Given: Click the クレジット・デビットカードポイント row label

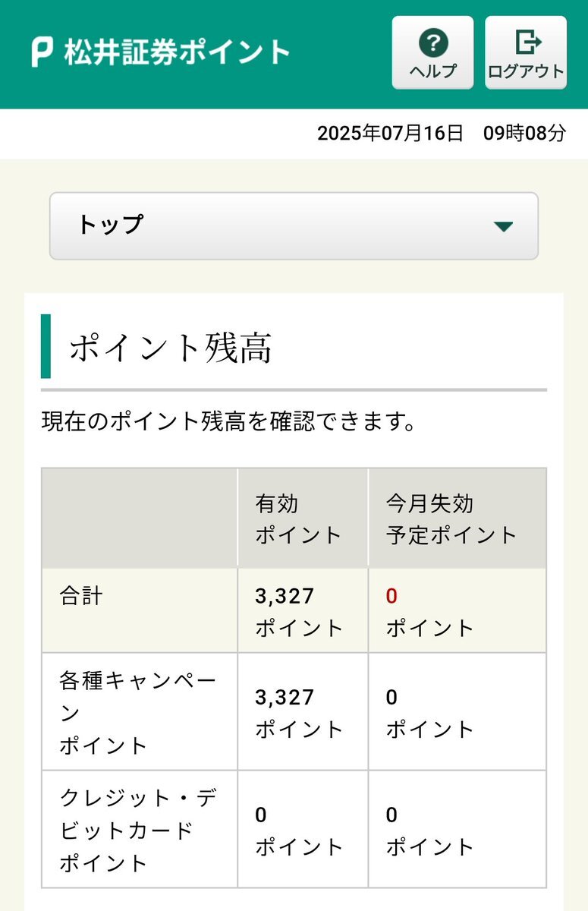Looking at the screenshot, I should pyautogui.click(x=137, y=830).
